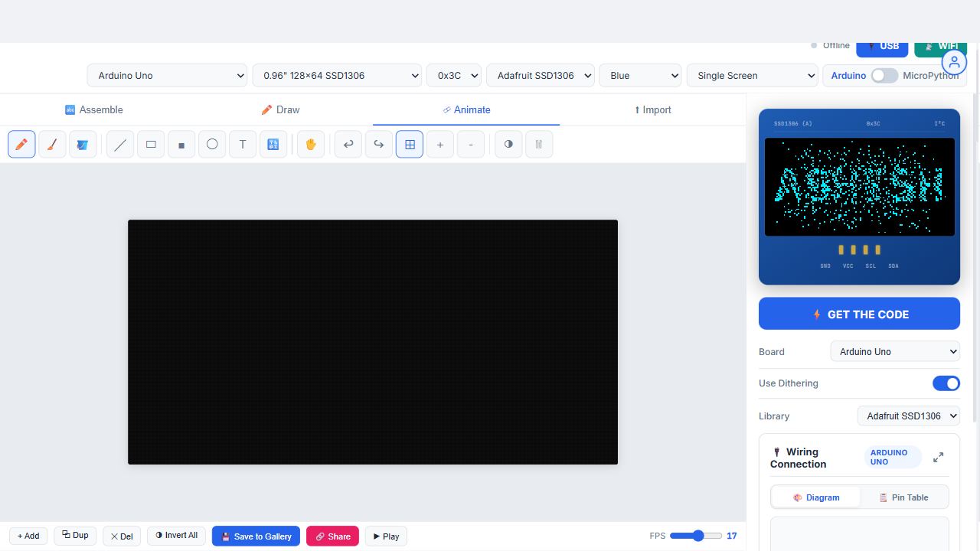The image size is (980, 551).
Task: Select the circle tool
Action: coord(212,144)
